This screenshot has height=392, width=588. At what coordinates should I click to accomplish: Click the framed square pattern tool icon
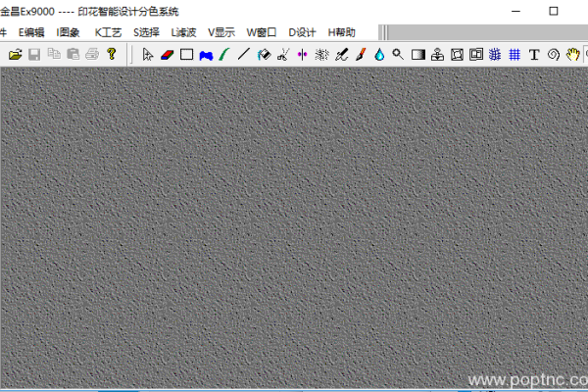pos(457,55)
